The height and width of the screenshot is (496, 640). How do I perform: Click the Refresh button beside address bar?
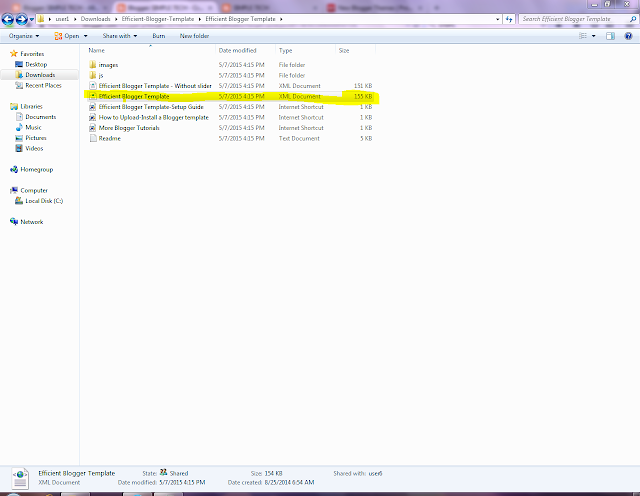[x=509, y=19]
